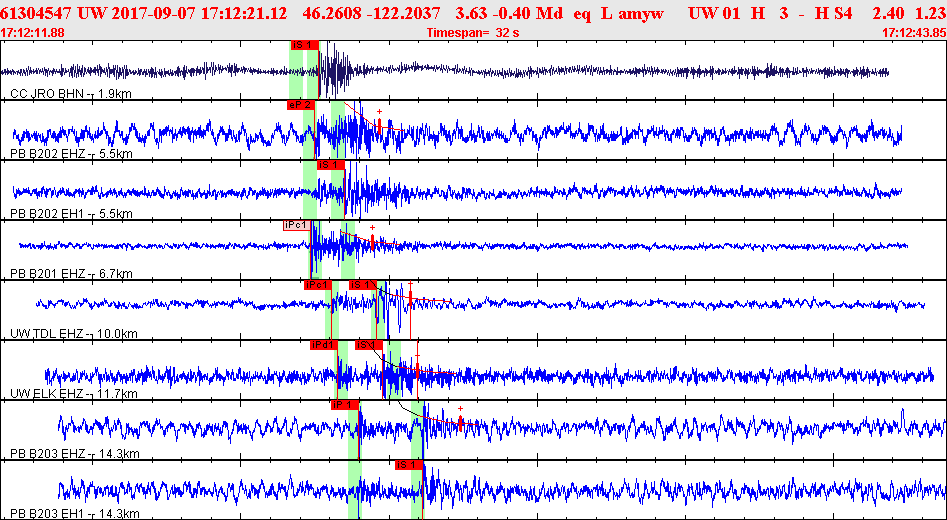
Task: Click the PB B201 EHZ station label
Action: [x=71, y=274]
